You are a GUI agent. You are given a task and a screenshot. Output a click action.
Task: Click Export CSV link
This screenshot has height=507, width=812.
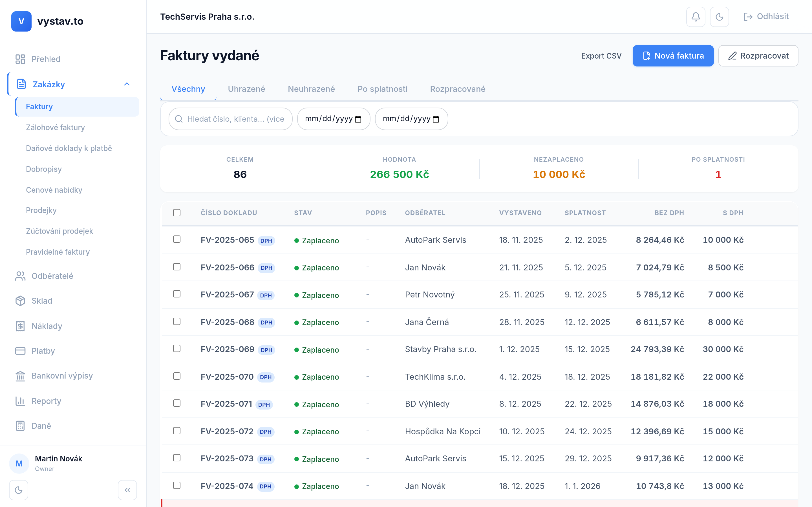(x=601, y=56)
